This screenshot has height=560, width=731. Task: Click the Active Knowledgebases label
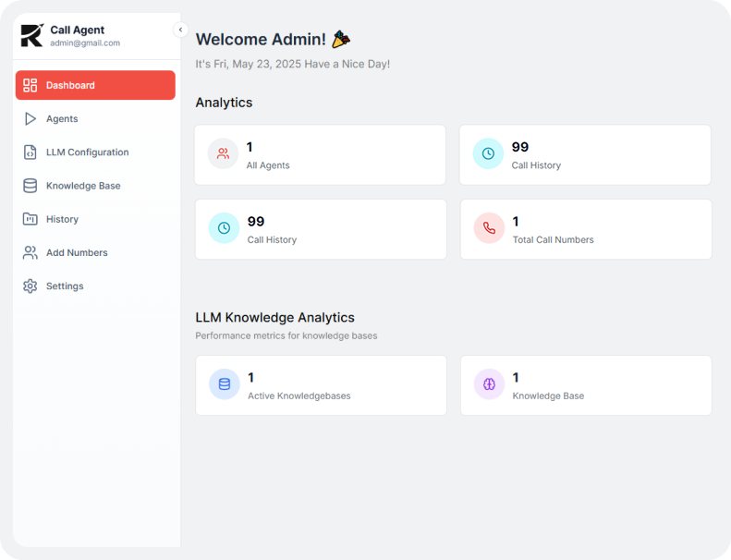pyautogui.click(x=299, y=396)
